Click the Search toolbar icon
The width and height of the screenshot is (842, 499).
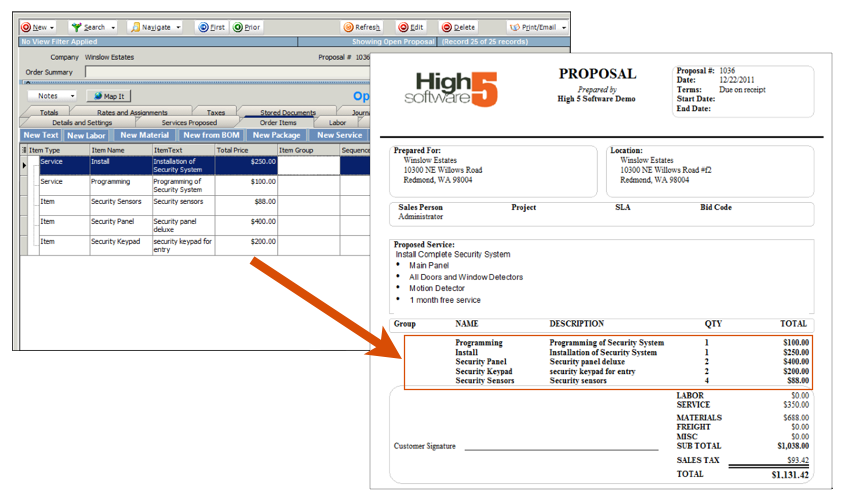pos(77,27)
